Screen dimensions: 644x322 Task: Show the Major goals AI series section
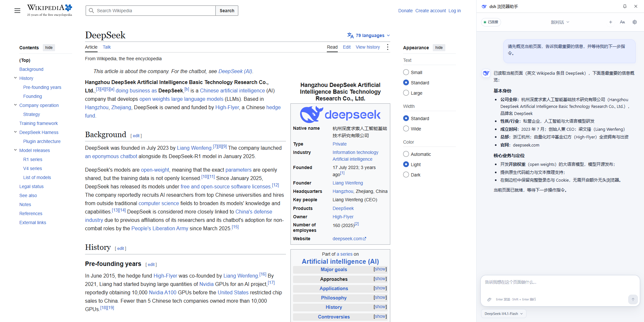(x=380, y=269)
